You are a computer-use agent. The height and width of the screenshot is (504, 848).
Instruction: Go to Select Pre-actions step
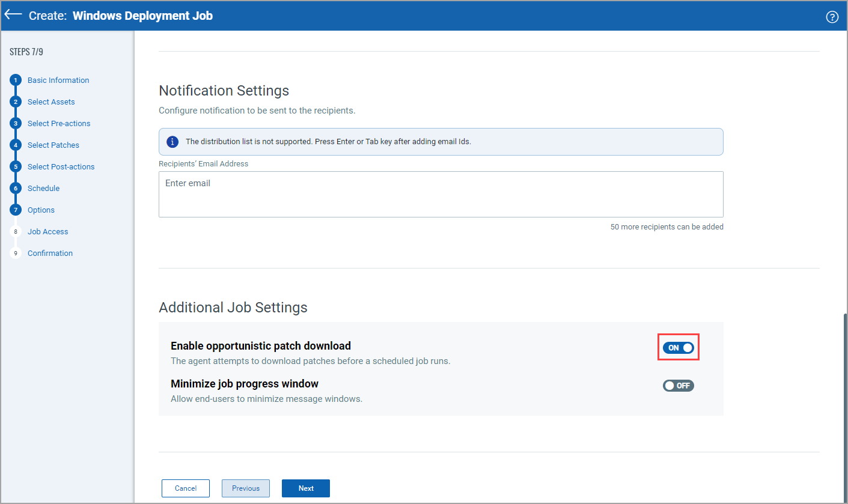tap(59, 124)
